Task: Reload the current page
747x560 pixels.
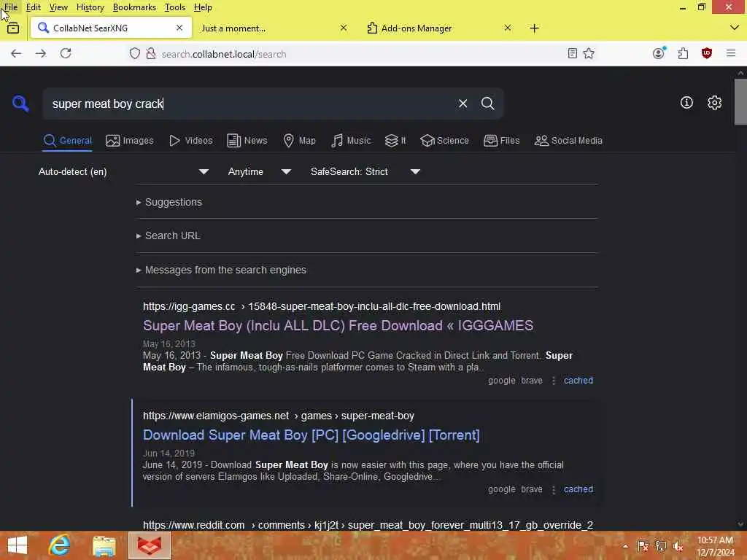Action: [x=66, y=53]
